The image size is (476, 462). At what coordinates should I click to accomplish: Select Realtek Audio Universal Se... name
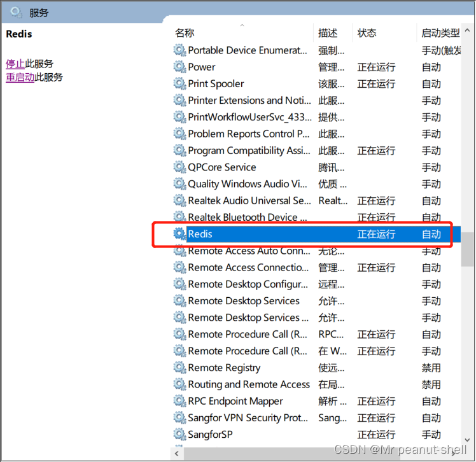coord(249,200)
